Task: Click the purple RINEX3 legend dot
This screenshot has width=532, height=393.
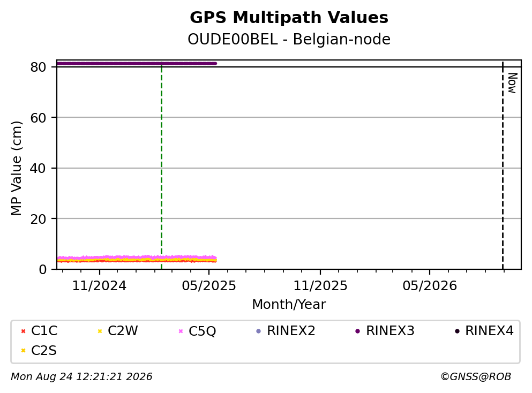Action: coord(357,331)
